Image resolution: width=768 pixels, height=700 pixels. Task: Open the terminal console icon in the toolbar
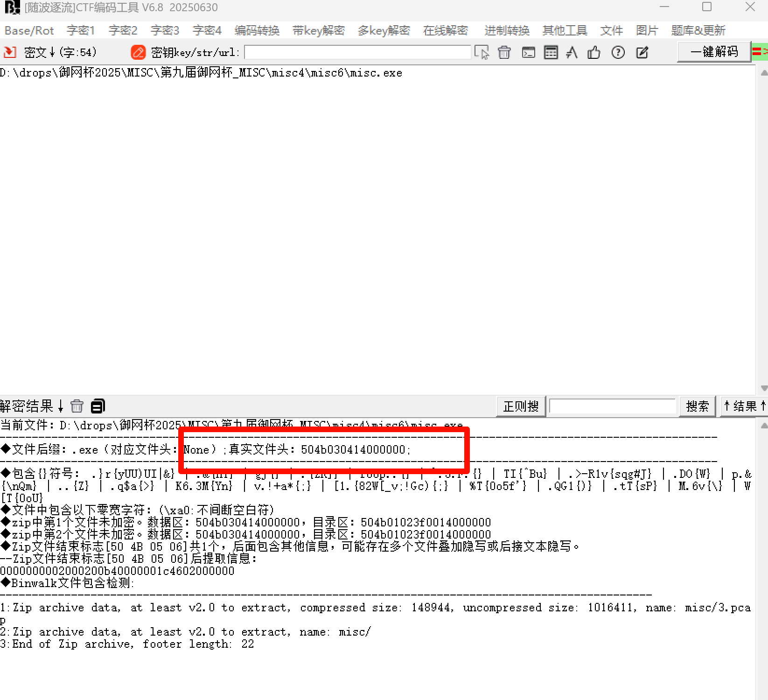click(x=528, y=52)
